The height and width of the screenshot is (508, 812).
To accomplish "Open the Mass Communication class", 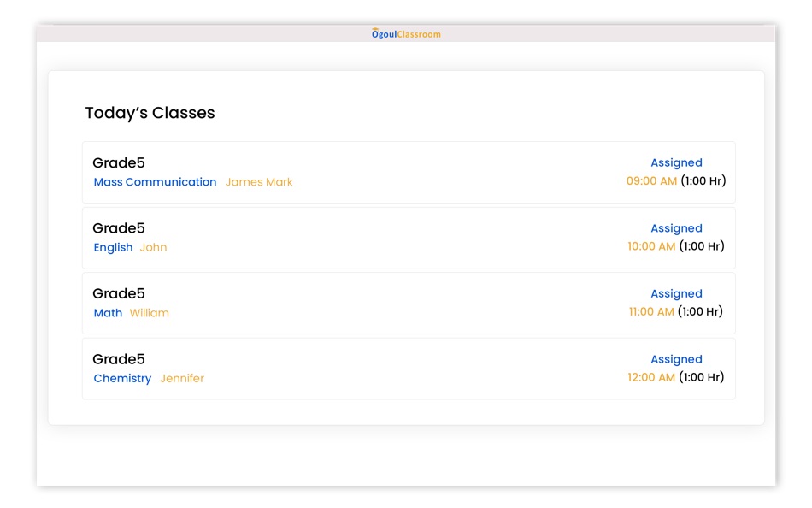I will point(155,181).
